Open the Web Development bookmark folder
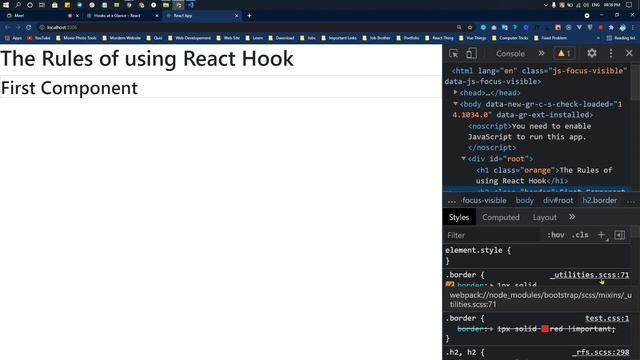640x360 pixels. pyautogui.click(x=189, y=38)
